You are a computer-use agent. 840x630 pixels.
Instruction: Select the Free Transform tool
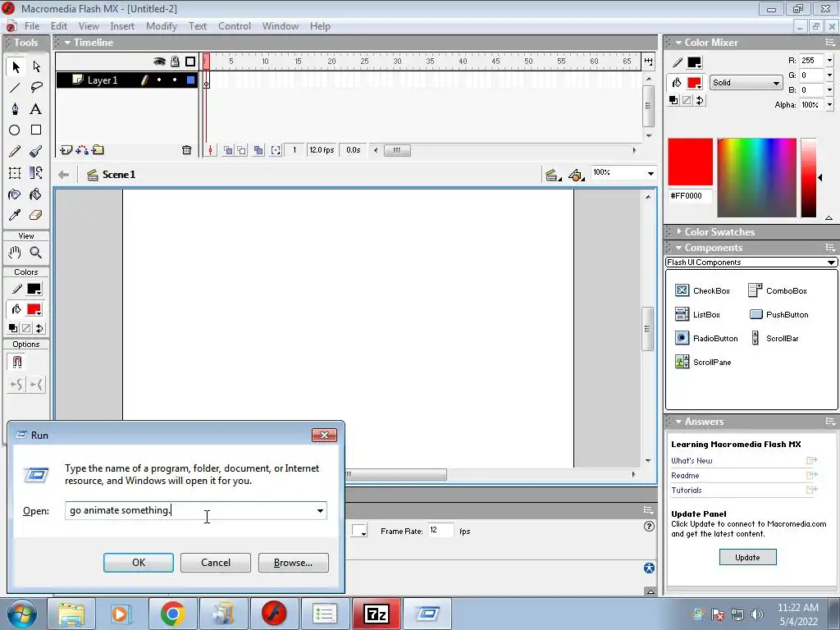pos(15,172)
